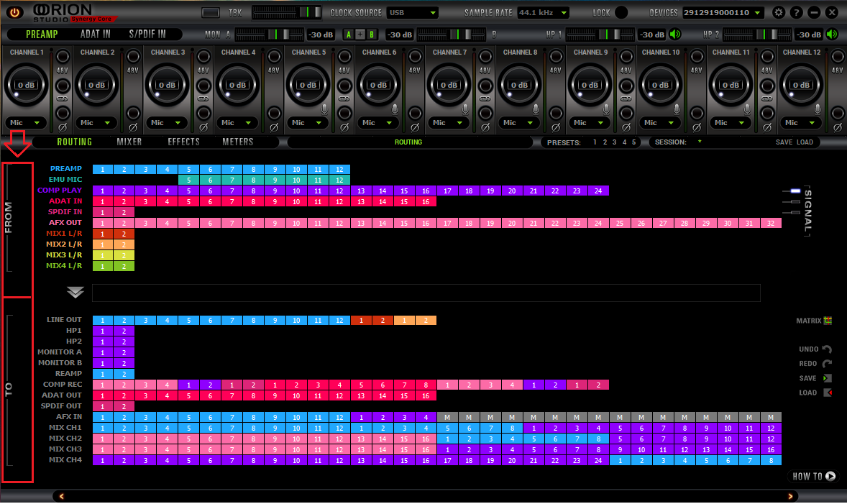Open the Sample Rate 44.1 kHz dropdown

click(x=543, y=12)
